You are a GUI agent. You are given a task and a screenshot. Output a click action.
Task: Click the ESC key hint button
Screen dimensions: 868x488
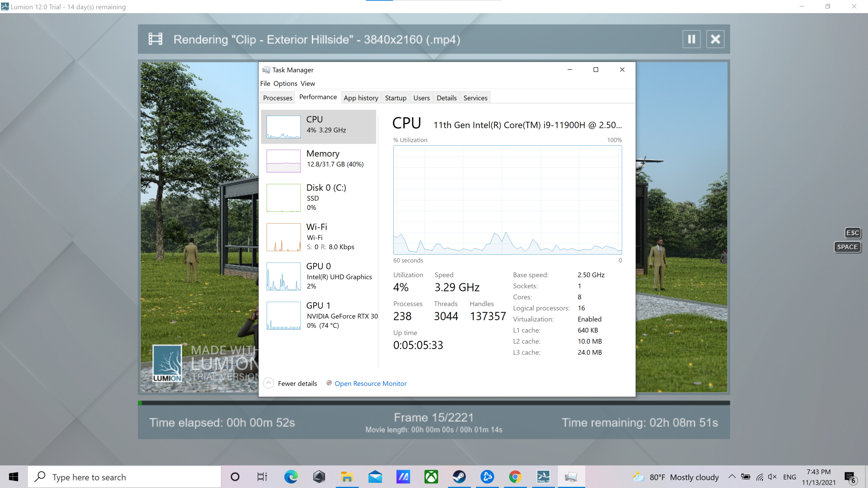pyautogui.click(x=852, y=233)
